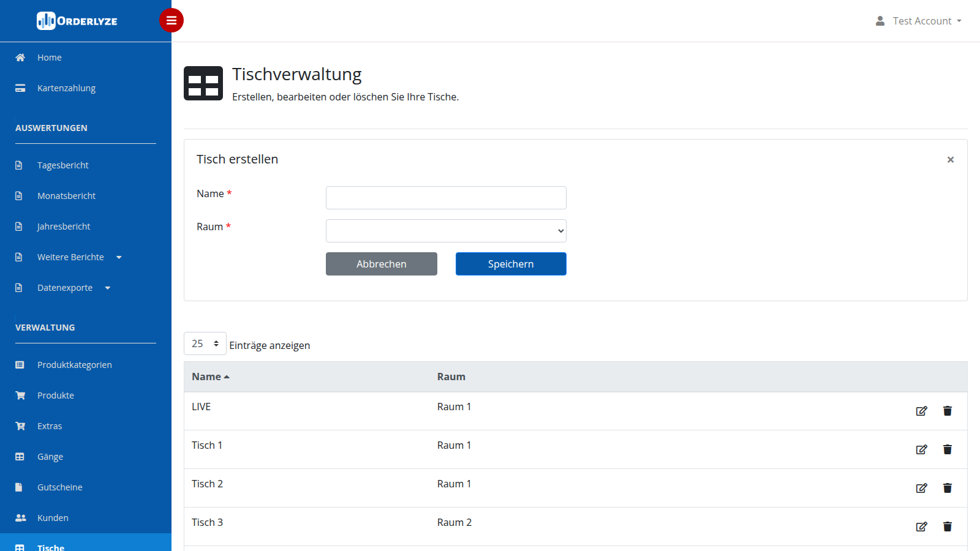
Task: Edit the LIVE table entry
Action: click(x=921, y=411)
